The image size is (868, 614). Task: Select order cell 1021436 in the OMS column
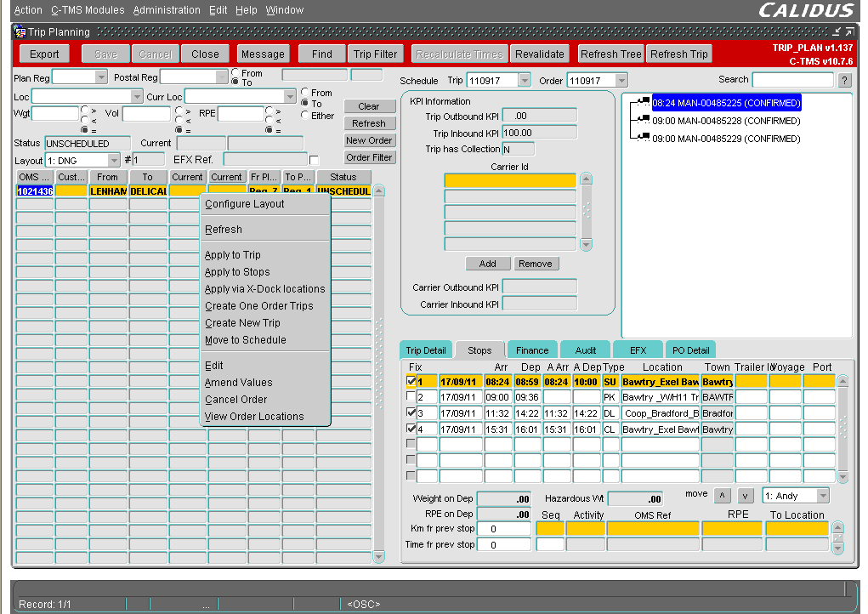coord(35,191)
